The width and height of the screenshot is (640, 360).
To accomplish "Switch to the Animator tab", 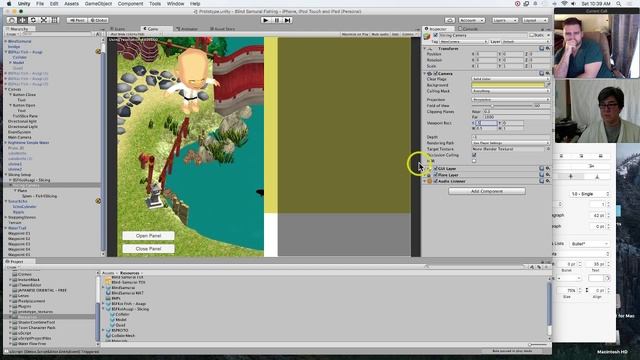I will point(187,29).
